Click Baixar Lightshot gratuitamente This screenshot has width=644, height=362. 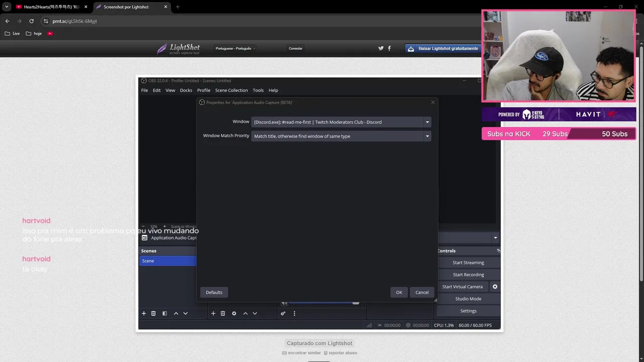443,49
